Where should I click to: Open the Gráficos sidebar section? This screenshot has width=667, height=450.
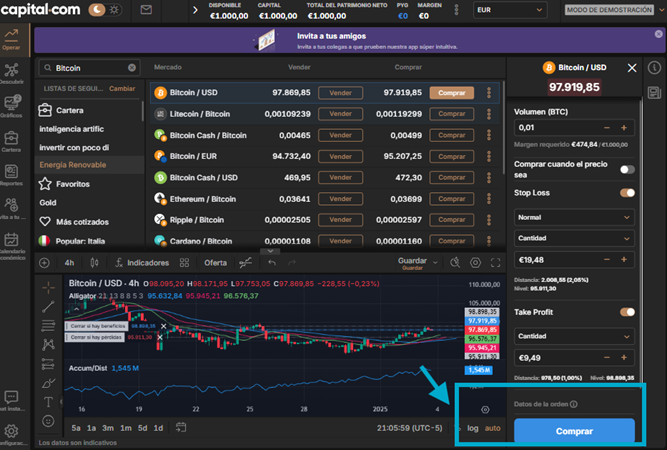pos(11,106)
